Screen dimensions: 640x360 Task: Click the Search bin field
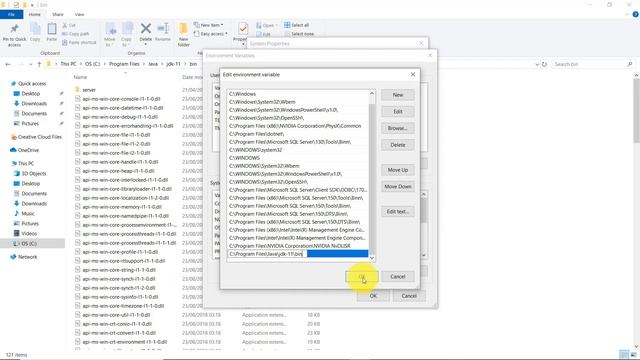593,64
